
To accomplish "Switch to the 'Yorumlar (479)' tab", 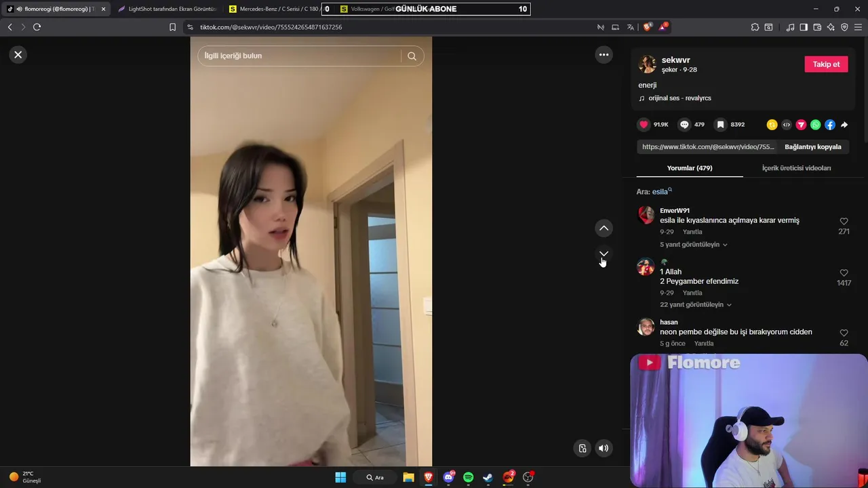I will click(690, 168).
